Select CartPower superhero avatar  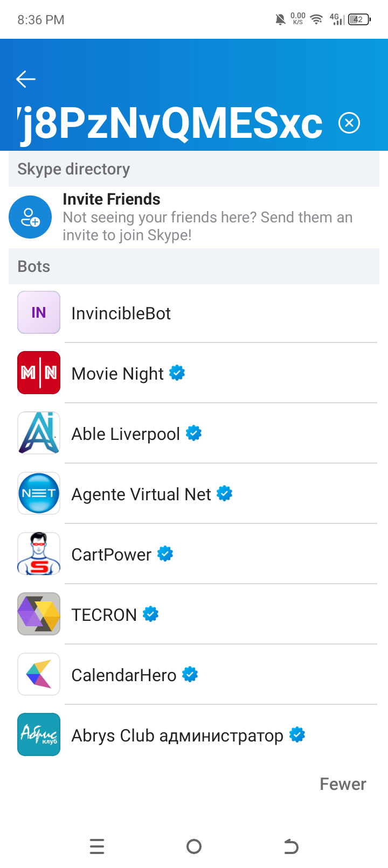(x=39, y=554)
